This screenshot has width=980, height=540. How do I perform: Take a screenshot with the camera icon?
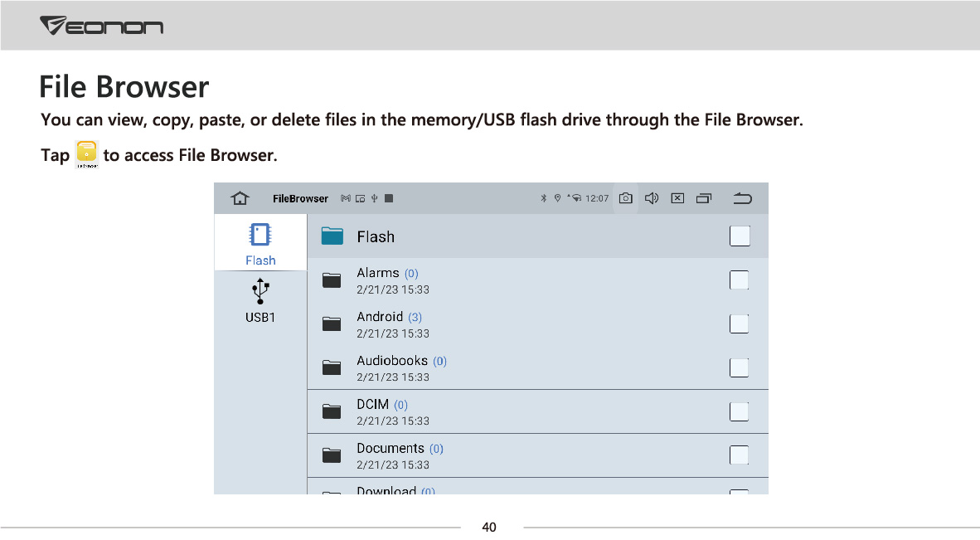(626, 198)
